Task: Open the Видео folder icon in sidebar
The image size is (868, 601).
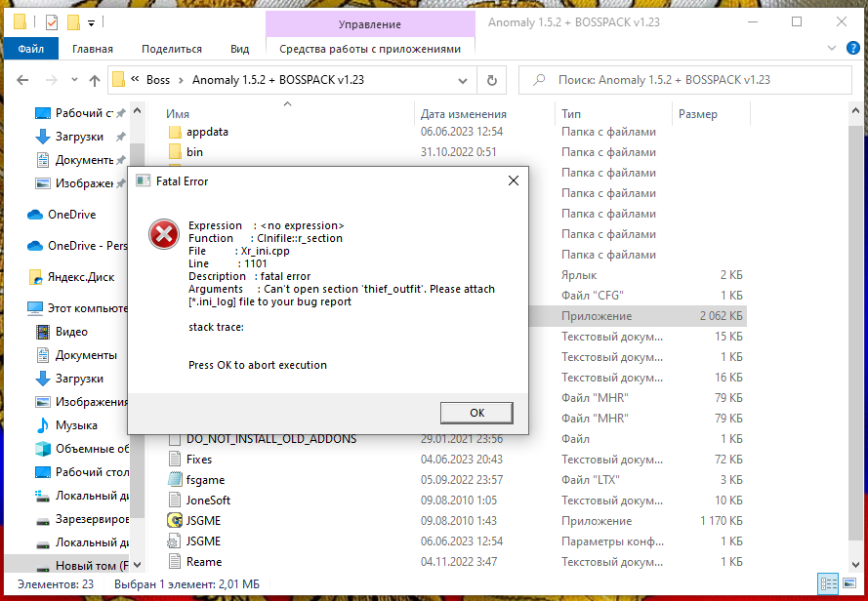Action: 43,332
